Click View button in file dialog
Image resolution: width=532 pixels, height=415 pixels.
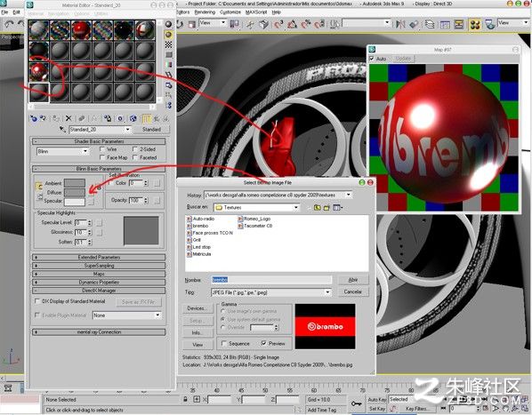pos(197,345)
